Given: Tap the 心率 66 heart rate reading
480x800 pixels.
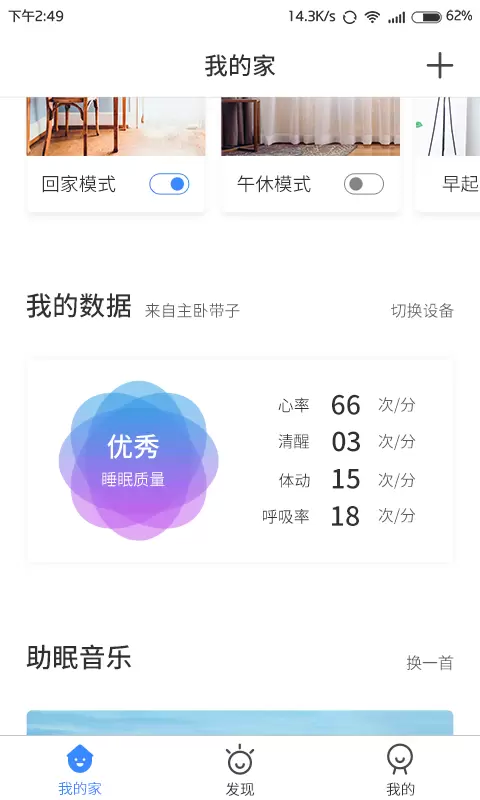Looking at the screenshot, I should 346,405.
